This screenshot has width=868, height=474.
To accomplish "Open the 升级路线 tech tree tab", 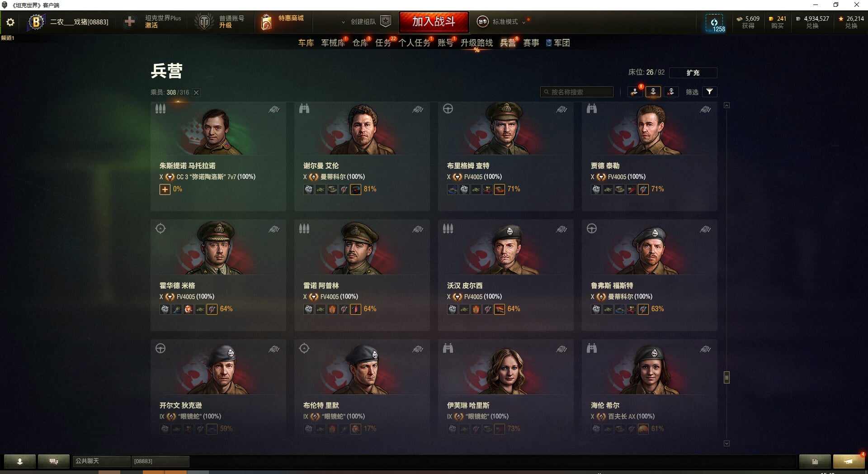I will pyautogui.click(x=476, y=43).
